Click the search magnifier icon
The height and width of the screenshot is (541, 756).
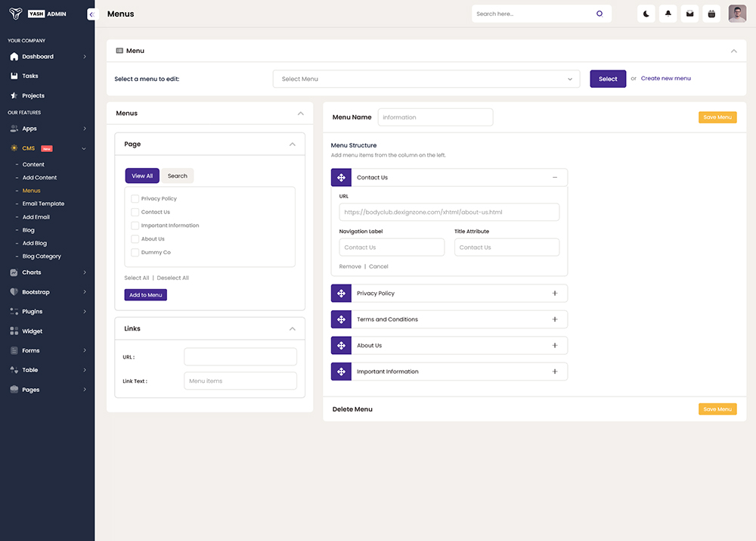click(x=600, y=14)
